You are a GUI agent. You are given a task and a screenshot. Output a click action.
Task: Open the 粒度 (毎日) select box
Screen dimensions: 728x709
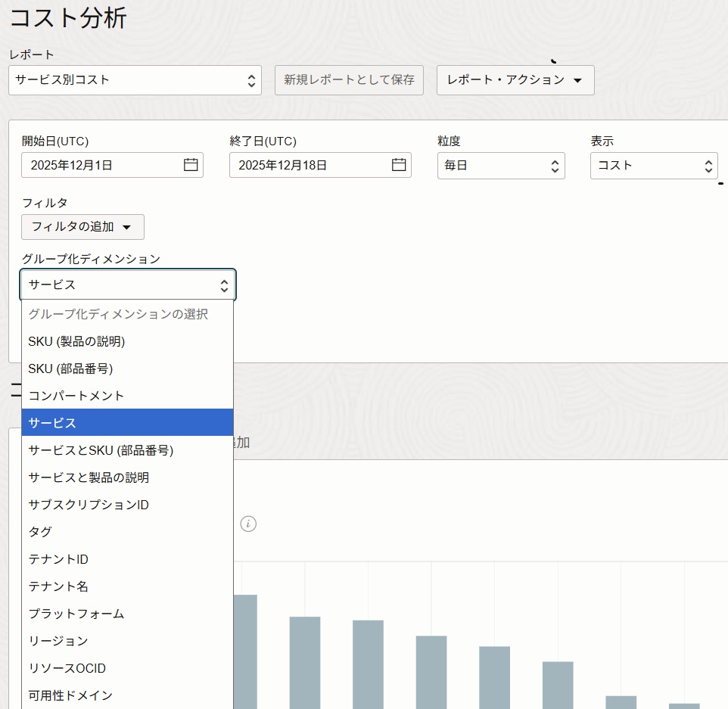pyautogui.click(x=500, y=166)
